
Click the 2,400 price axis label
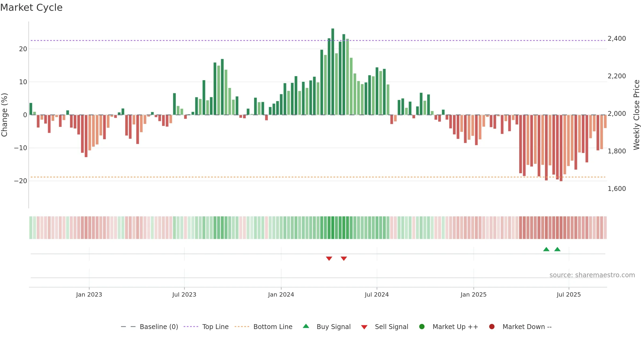point(617,39)
